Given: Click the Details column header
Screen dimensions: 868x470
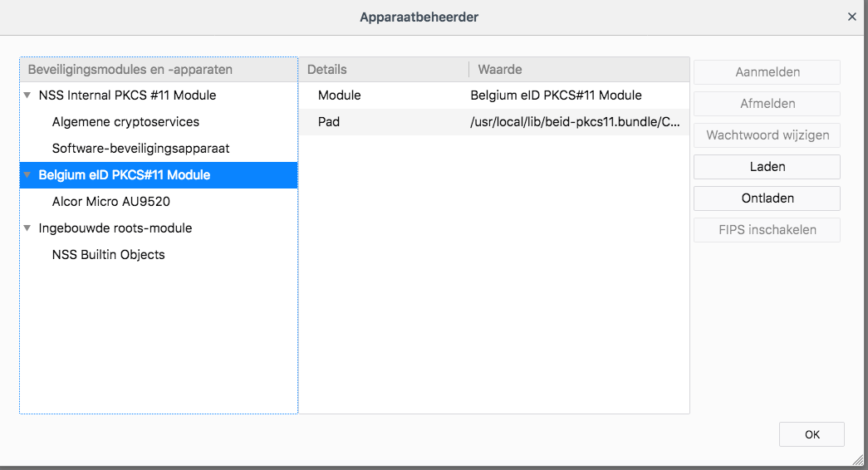Looking at the screenshot, I should [x=382, y=70].
